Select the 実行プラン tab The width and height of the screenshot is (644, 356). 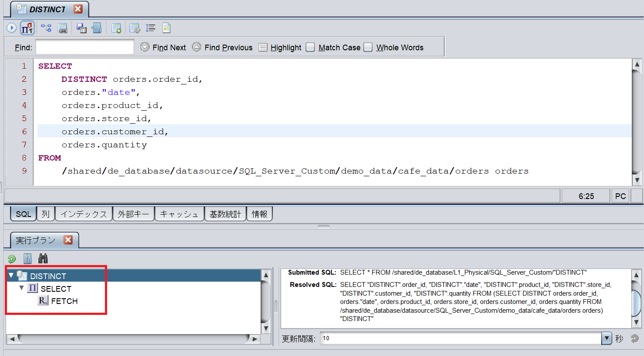click(35, 240)
